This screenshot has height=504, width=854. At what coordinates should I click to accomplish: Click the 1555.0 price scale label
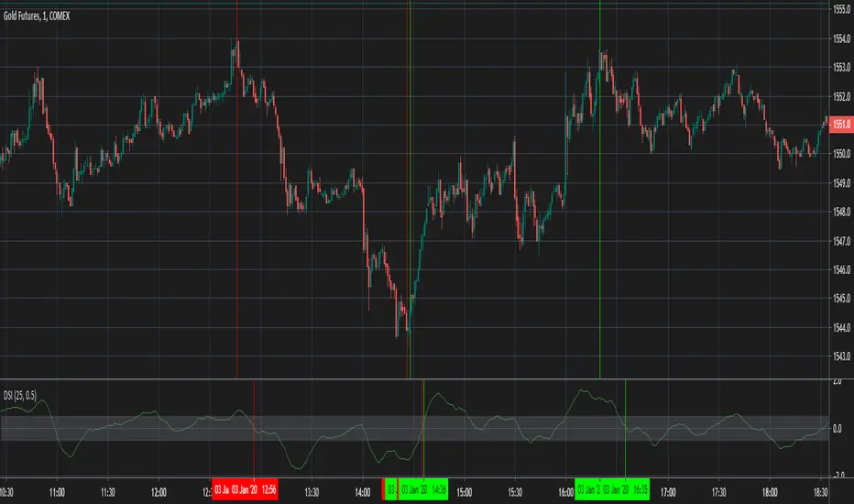point(841,9)
